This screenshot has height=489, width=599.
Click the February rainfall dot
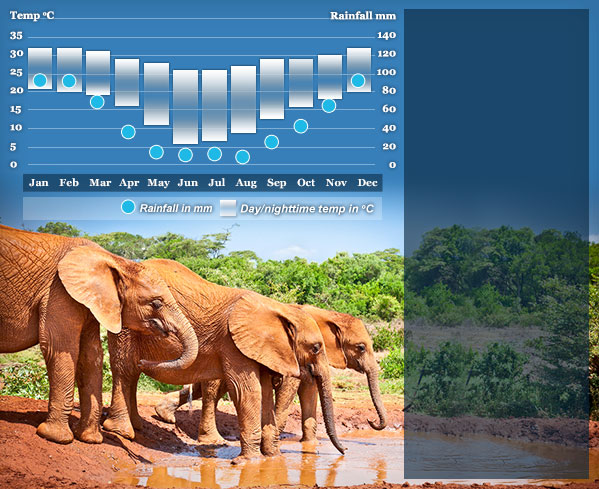point(69,81)
